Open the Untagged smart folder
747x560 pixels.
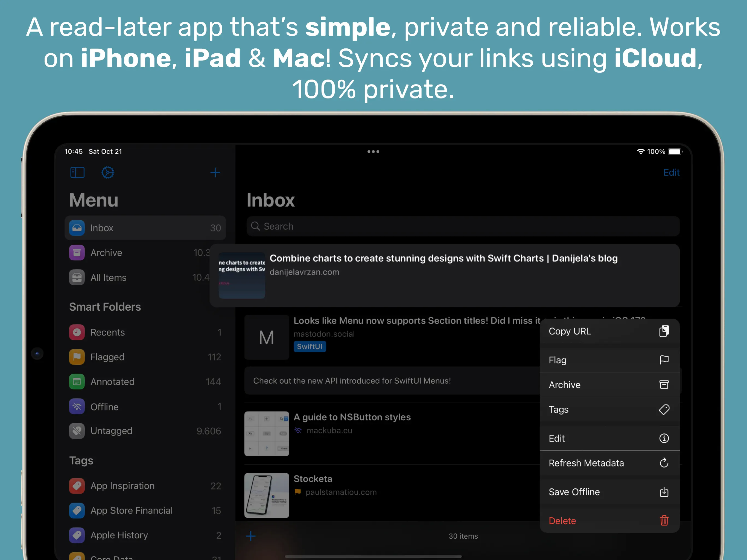pyautogui.click(x=112, y=431)
